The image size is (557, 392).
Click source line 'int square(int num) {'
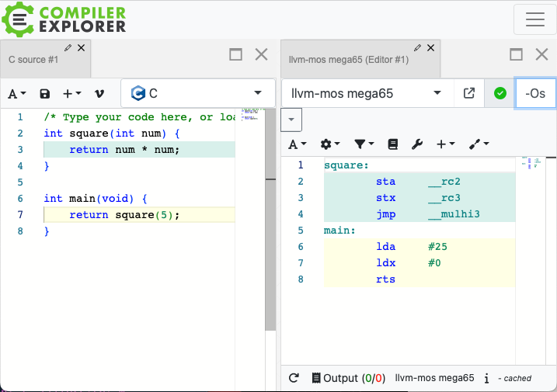pos(112,134)
